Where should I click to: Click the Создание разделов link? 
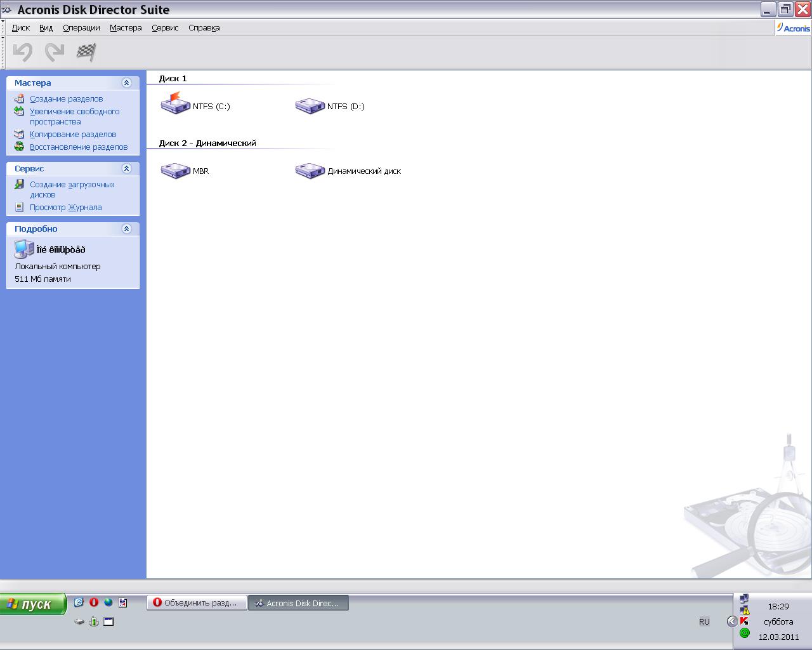pos(66,99)
